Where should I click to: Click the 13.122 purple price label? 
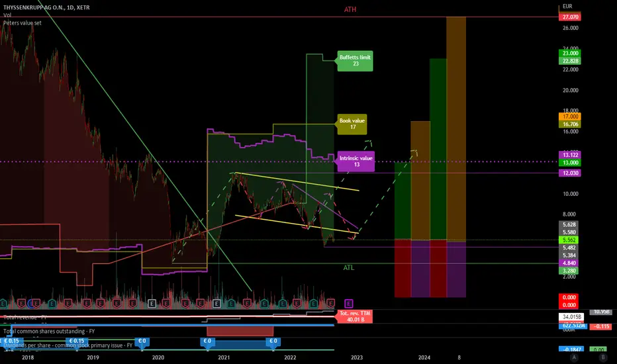click(x=570, y=155)
